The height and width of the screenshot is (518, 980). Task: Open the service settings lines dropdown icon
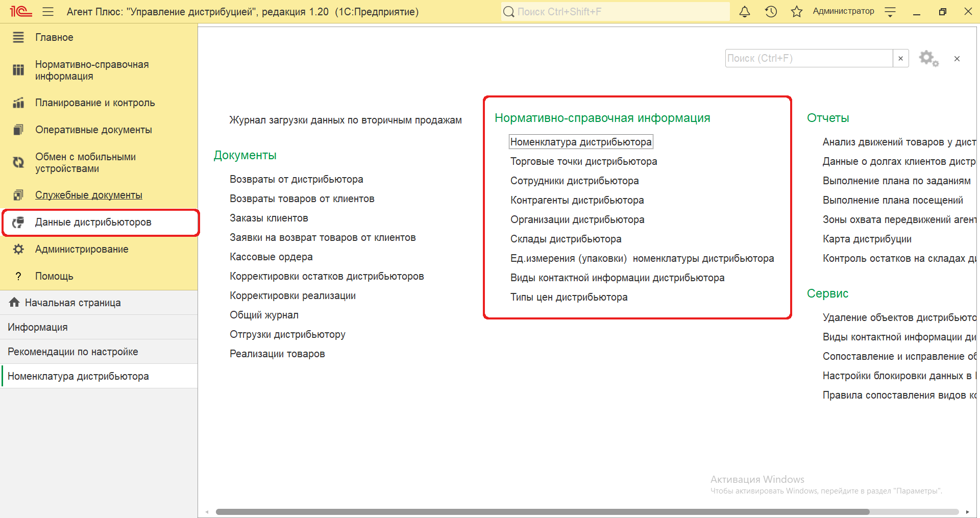(x=890, y=12)
